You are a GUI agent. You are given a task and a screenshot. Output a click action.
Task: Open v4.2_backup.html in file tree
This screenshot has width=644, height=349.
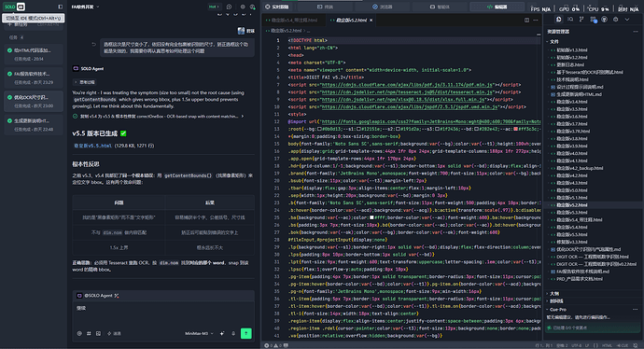pos(580,168)
